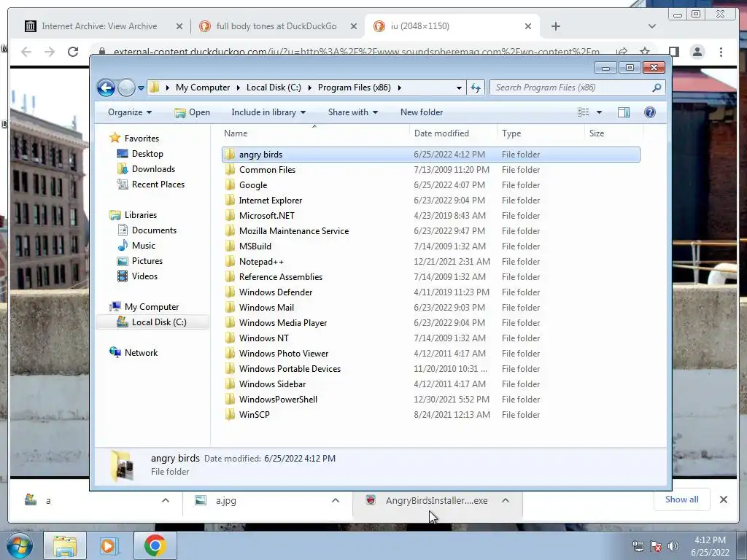This screenshot has height=560, width=747.
Task: Click Show all downloads in Chrome
Action: [682, 499]
